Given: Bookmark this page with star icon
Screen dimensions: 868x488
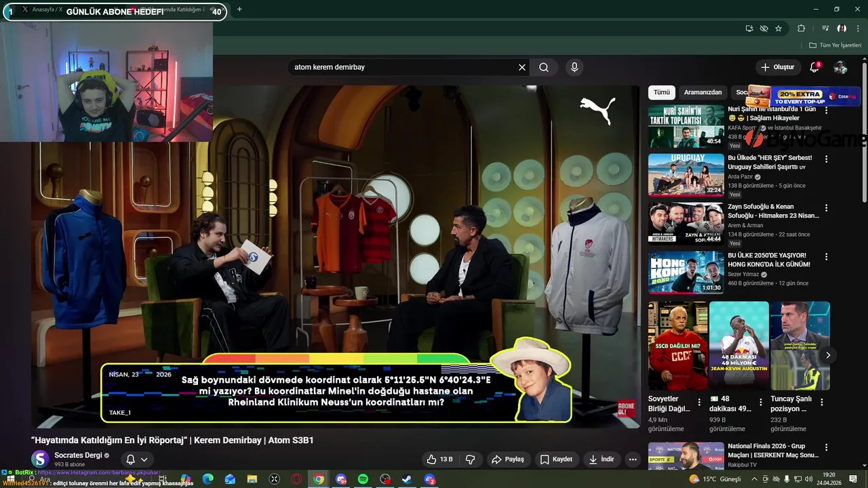Looking at the screenshot, I should [x=778, y=28].
